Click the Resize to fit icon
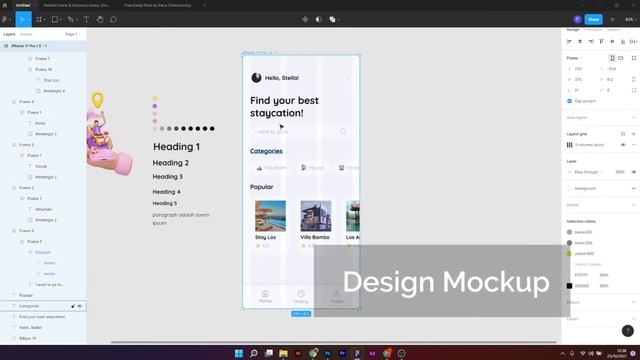This screenshot has width=640, height=360. pyautogui.click(x=634, y=58)
